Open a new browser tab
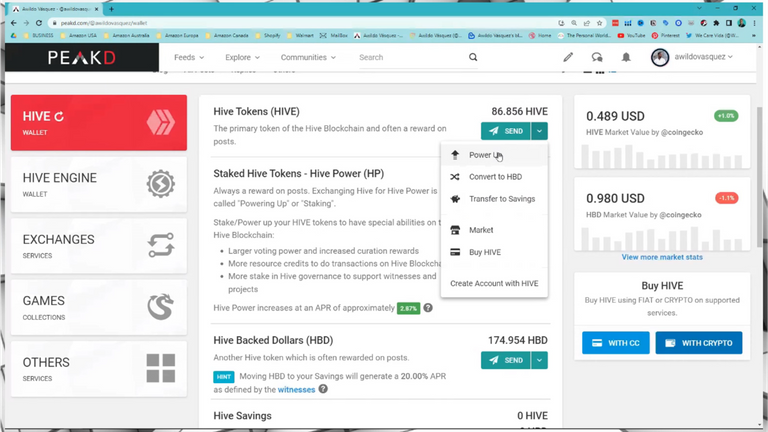The width and height of the screenshot is (768, 432). pyautogui.click(x=112, y=9)
